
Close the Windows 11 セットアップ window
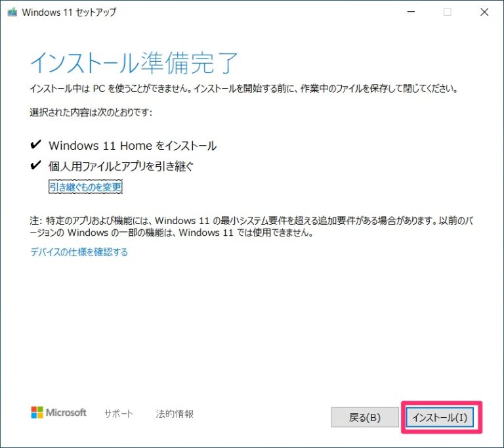(x=484, y=12)
